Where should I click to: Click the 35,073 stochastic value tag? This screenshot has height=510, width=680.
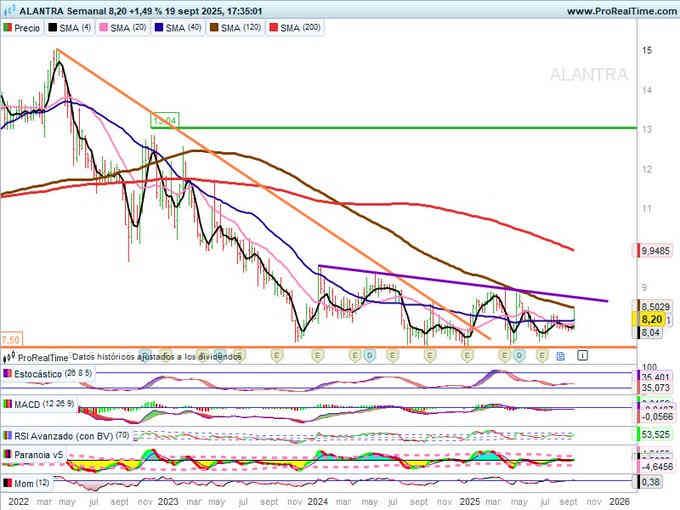pos(655,388)
